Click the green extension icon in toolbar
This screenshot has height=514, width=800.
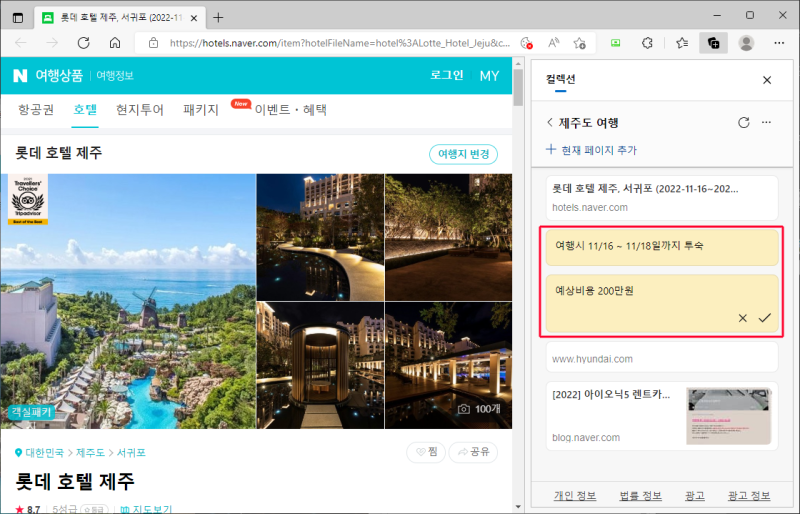pyautogui.click(x=616, y=43)
